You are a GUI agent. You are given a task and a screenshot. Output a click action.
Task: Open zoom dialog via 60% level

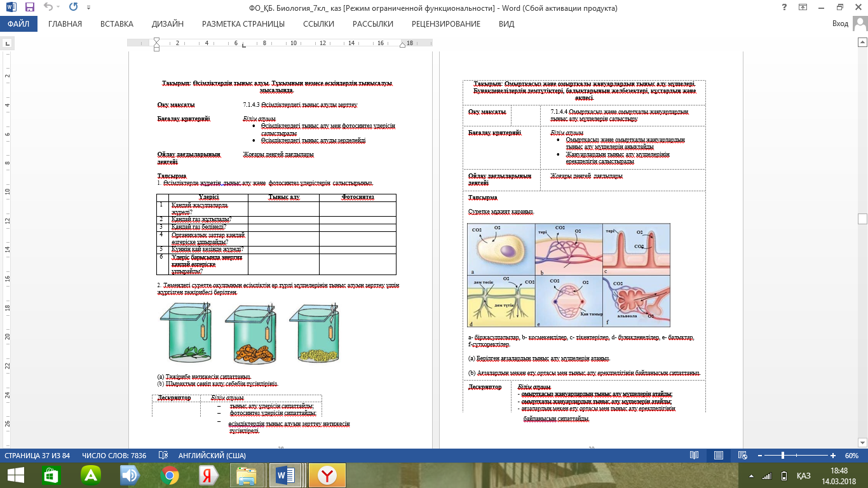(x=851, y=456)
